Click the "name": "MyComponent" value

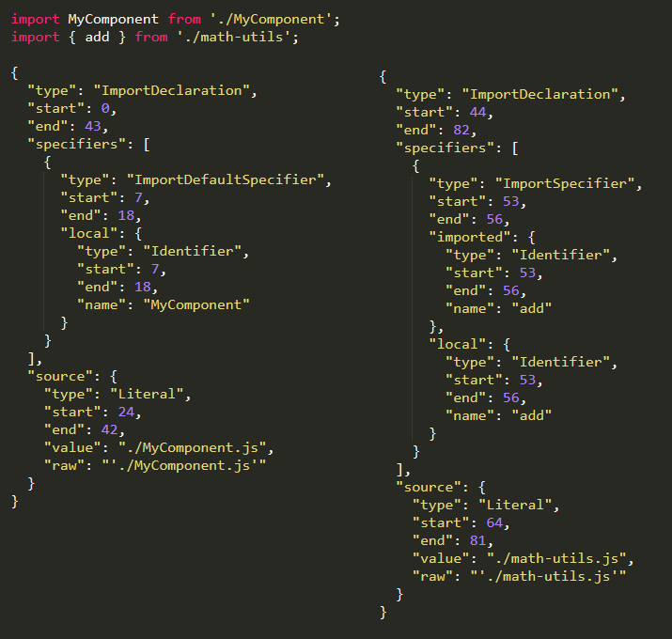196,305
